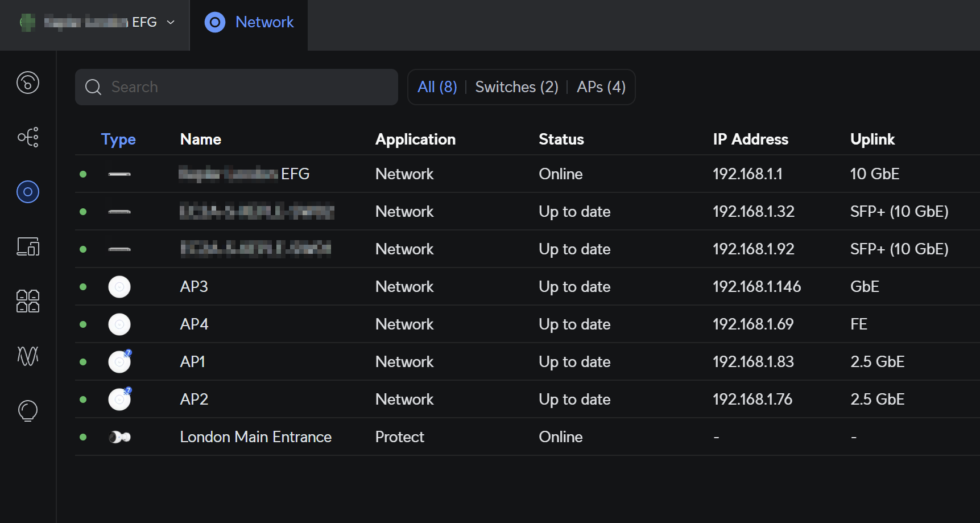The width and height of the screenshot is (980, 523).
Task: Sort by IP Address column header
Action: [750, 139]
